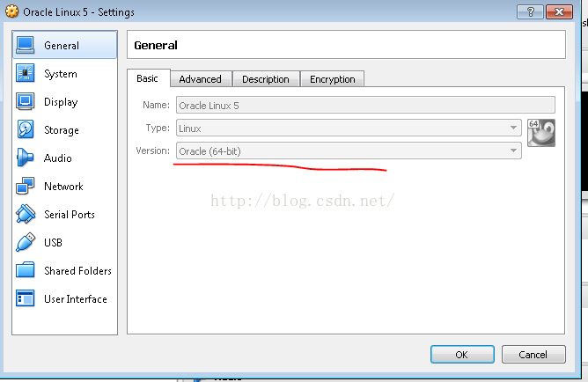Open the User Interface window icon
This screenshot has height=382, width=588.
26,298
